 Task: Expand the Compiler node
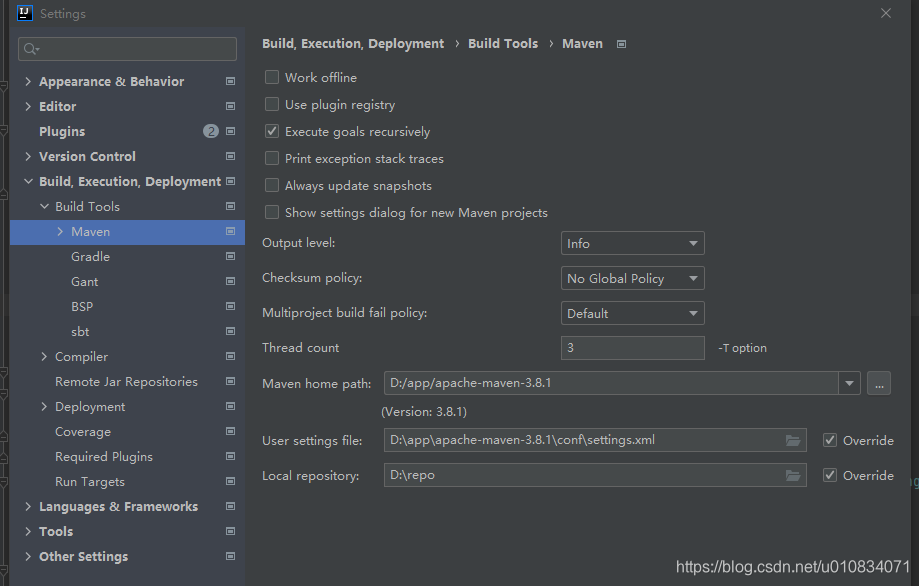44,356
